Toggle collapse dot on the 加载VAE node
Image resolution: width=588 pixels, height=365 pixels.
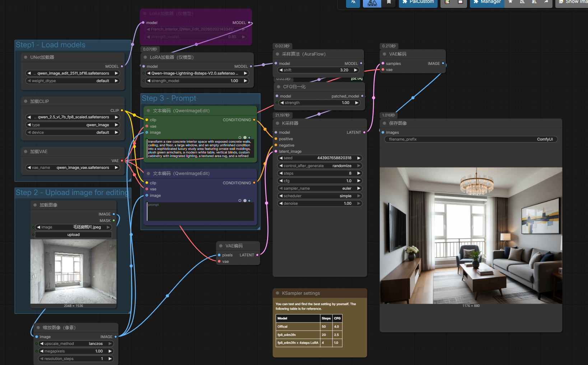[x=25, y=152]
